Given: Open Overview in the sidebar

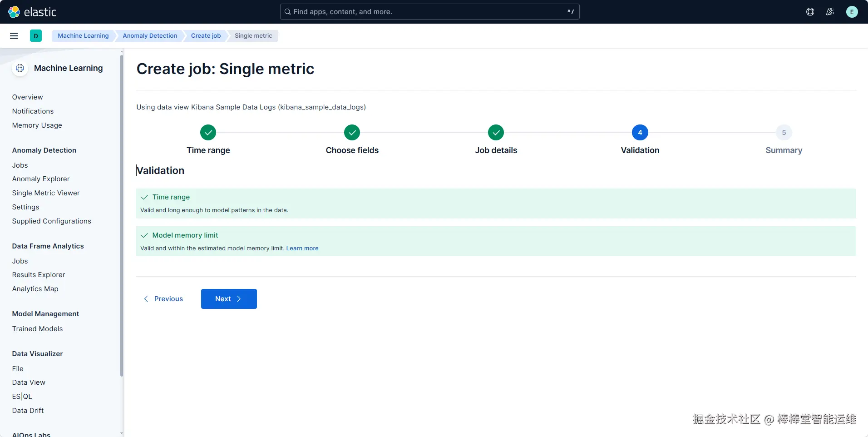Looking at the screenshot, I should click(x=28, y=97).
